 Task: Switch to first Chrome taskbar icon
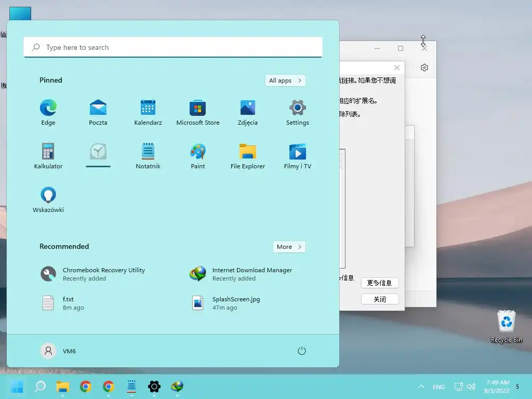point(86,387)
